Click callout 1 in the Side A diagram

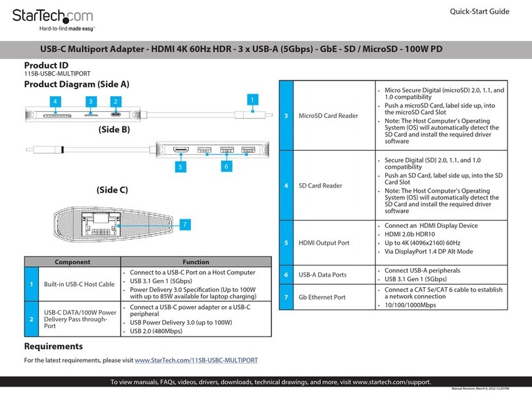[251, 99]
